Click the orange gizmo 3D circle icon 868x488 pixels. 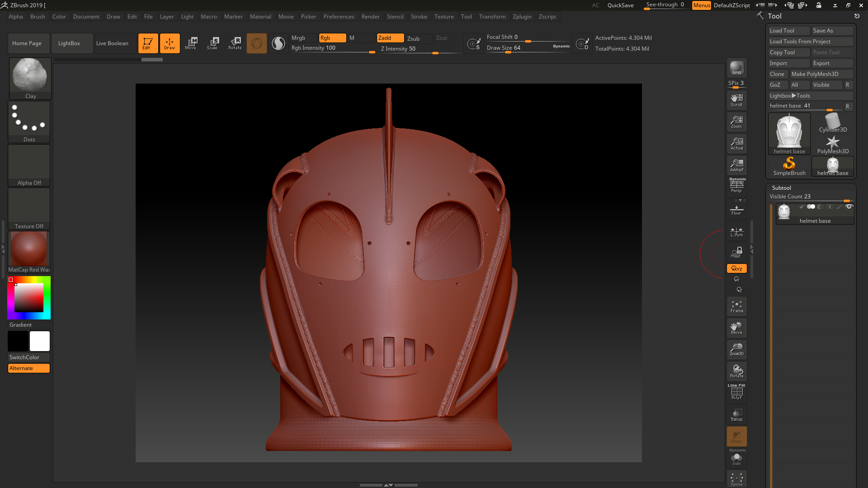point(257,43)
